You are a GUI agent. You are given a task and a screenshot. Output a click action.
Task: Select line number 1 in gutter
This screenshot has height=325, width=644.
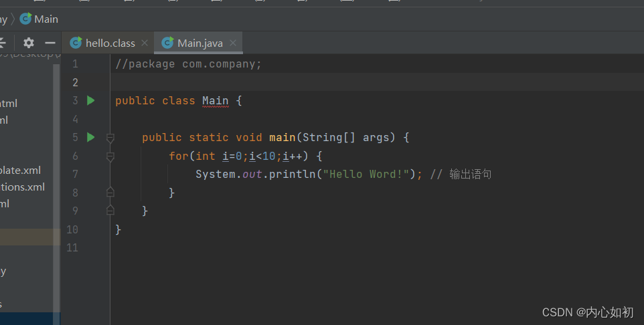(x=75, y=64)
